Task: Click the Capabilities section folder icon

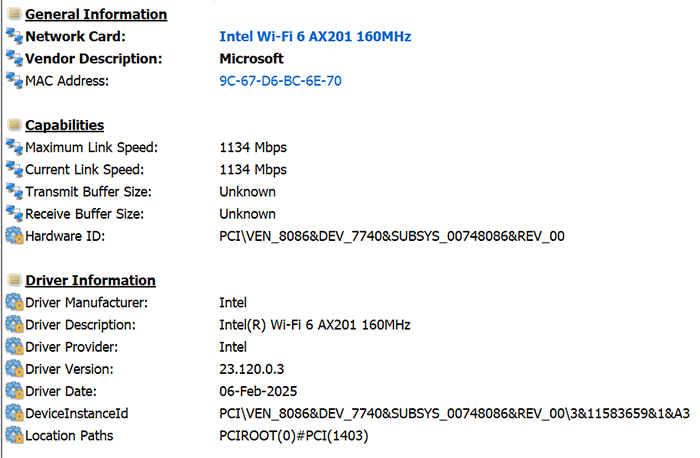Action: (x=14, y=125)
